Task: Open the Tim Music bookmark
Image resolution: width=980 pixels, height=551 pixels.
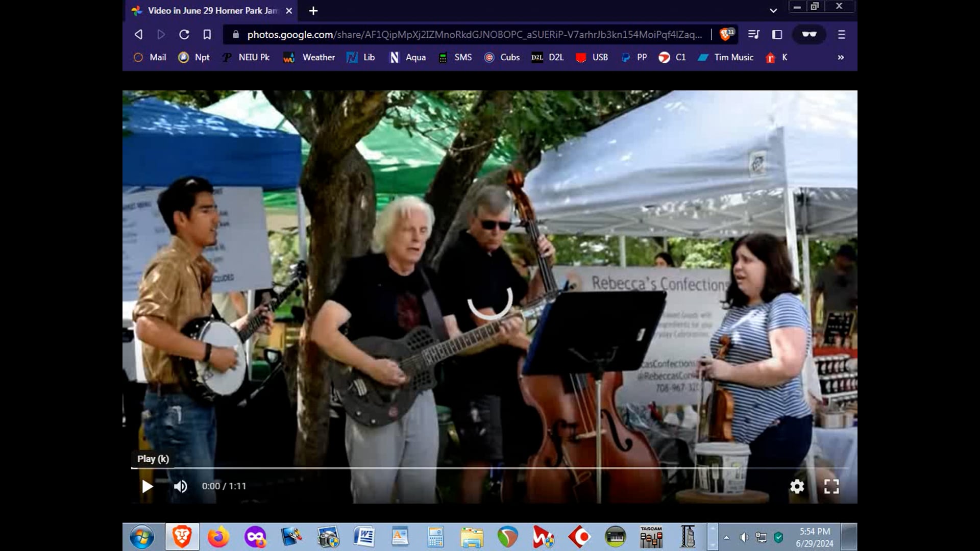Action: tap(726, 57)
